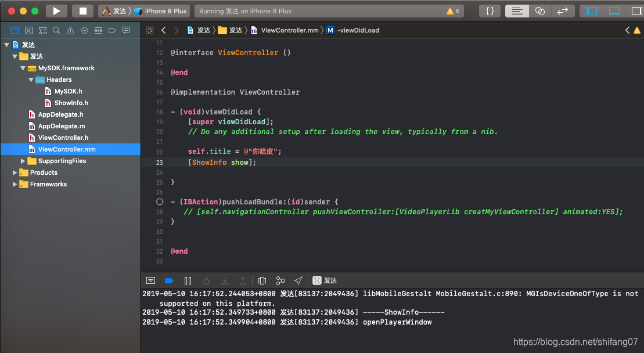644x353 pixels.
Task: Show the Symbol navigator
Action: (x=43, y=30)
